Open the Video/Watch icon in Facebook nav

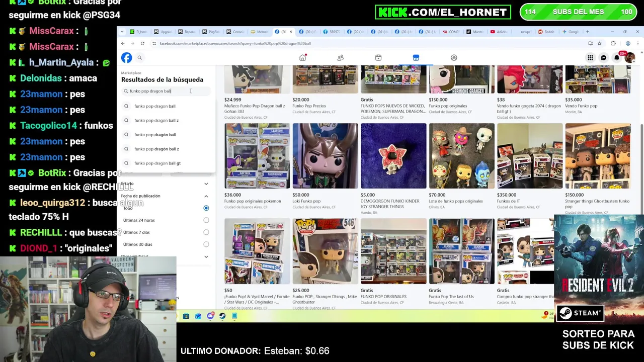(x=378, y=58)
